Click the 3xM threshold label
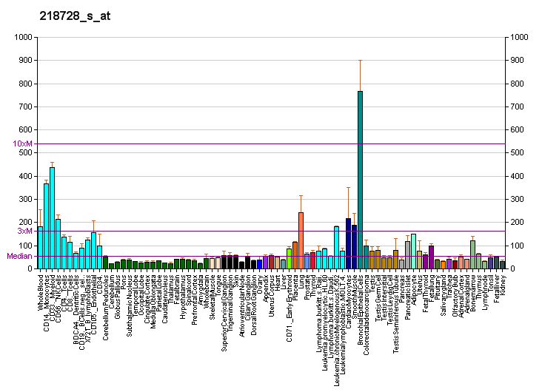Viewport: 542px width, 392px height. point(24,231)
